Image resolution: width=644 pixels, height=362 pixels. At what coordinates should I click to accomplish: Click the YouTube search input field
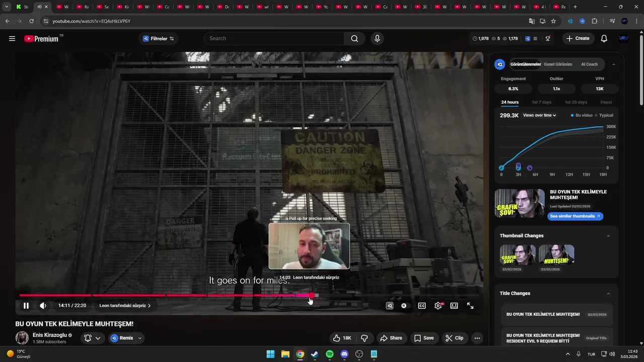coord(274,39)
